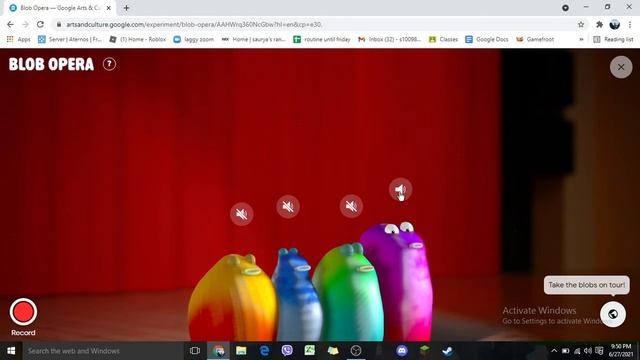Screen dimensions: 640x360
Task: Open Chrome from the taskbar
Action: click(218, 351)
